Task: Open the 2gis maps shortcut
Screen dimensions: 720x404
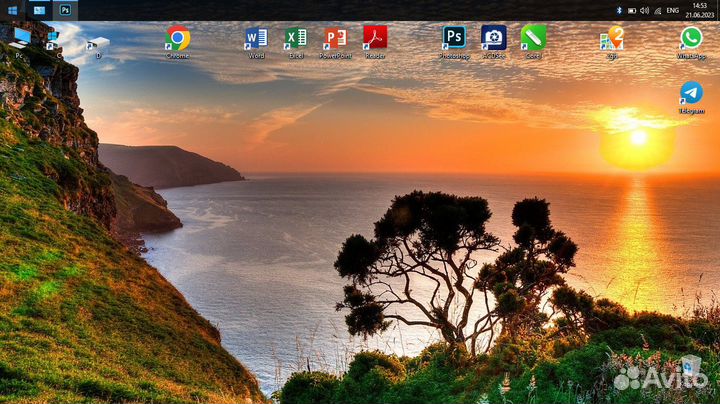Action: [612, 42]
